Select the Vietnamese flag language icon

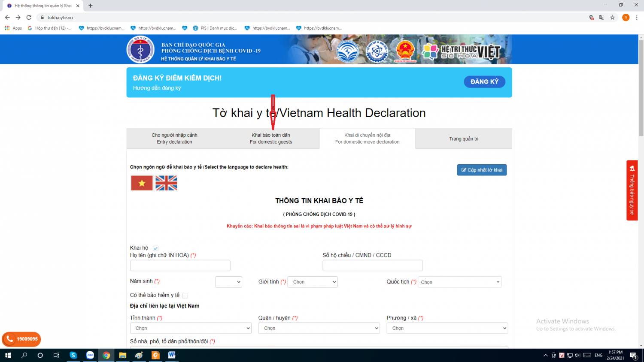[142, 183]
